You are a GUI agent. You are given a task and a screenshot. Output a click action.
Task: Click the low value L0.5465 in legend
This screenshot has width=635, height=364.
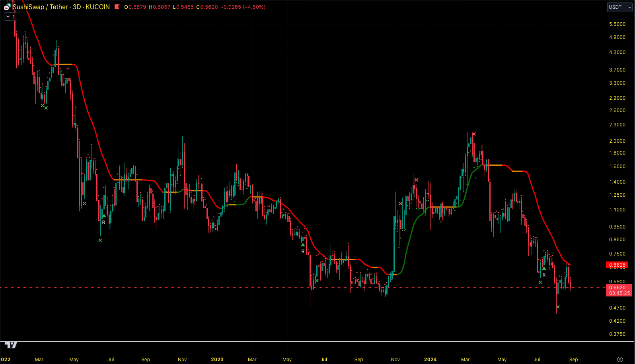coord(183,7)
